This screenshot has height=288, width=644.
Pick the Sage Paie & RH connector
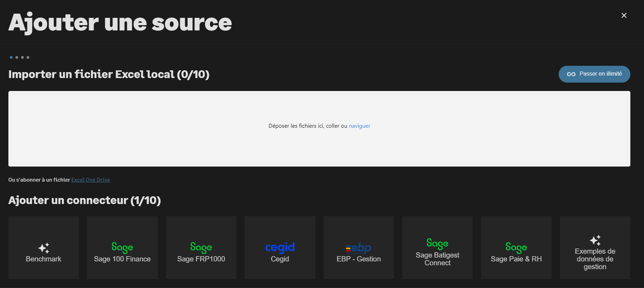(x=516, y=247)
